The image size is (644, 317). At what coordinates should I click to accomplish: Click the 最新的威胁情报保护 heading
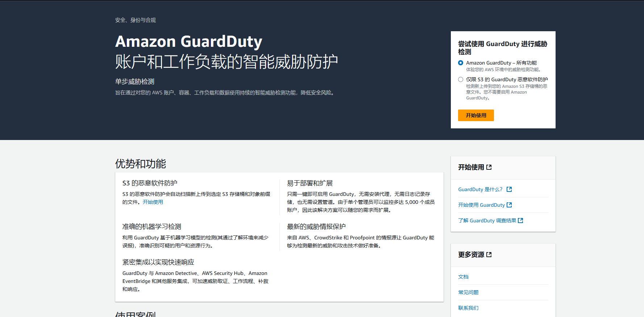click(316, 227)
